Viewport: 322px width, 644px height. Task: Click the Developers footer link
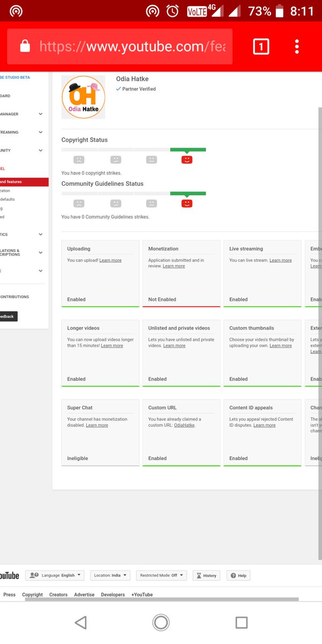tap(113, 595)
